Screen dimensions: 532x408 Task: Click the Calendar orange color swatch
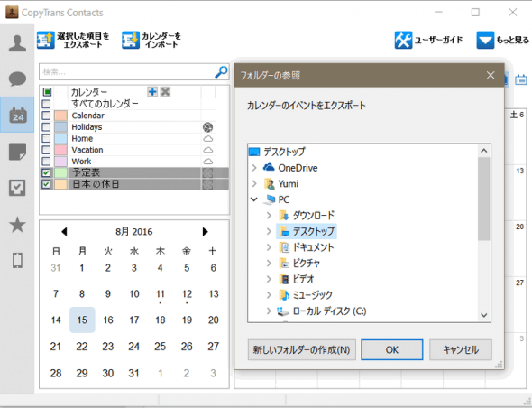tap(60, 116)
